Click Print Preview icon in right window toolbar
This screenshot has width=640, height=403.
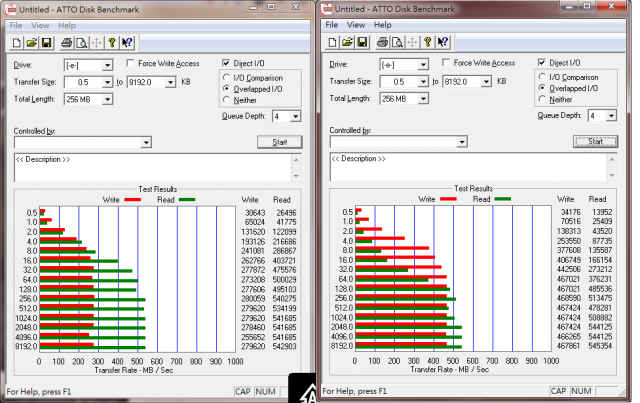pyautogui.click(x=397, y=42)
